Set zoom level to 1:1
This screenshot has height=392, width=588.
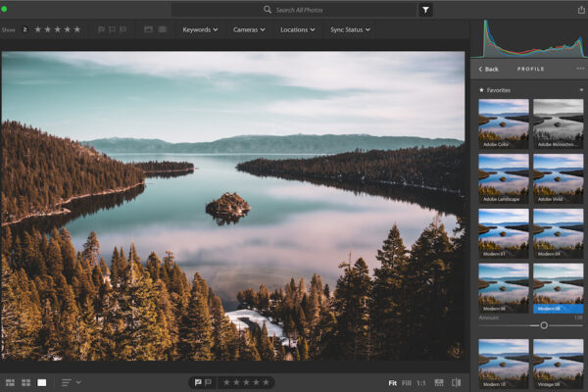420,382
